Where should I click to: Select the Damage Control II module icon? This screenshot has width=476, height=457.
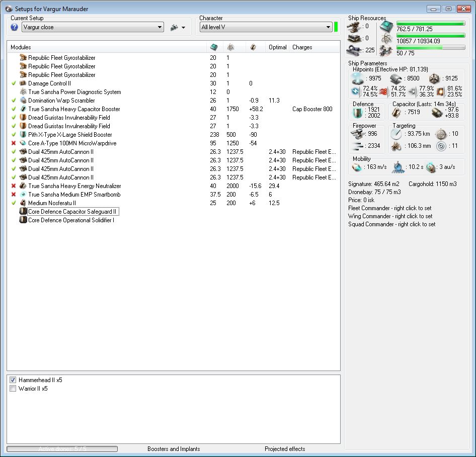click(x=23, y=83)
